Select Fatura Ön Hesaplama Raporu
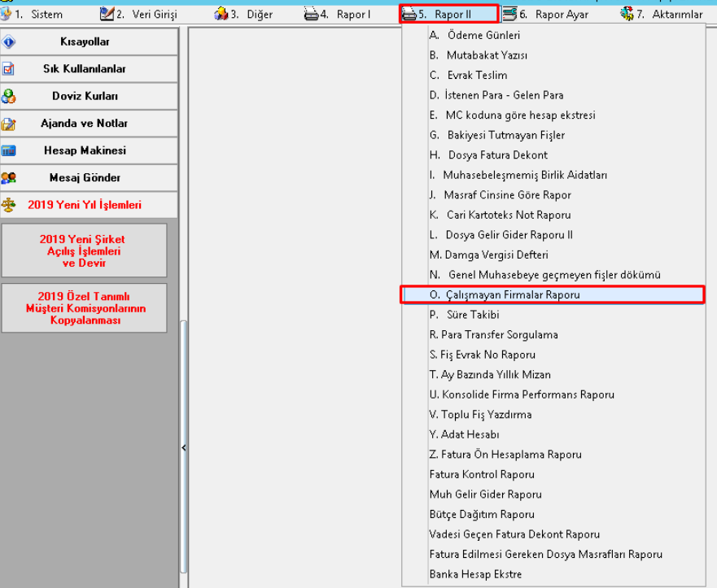The width and height of the screenshot is (717, 588). click(x=553, y=454)
